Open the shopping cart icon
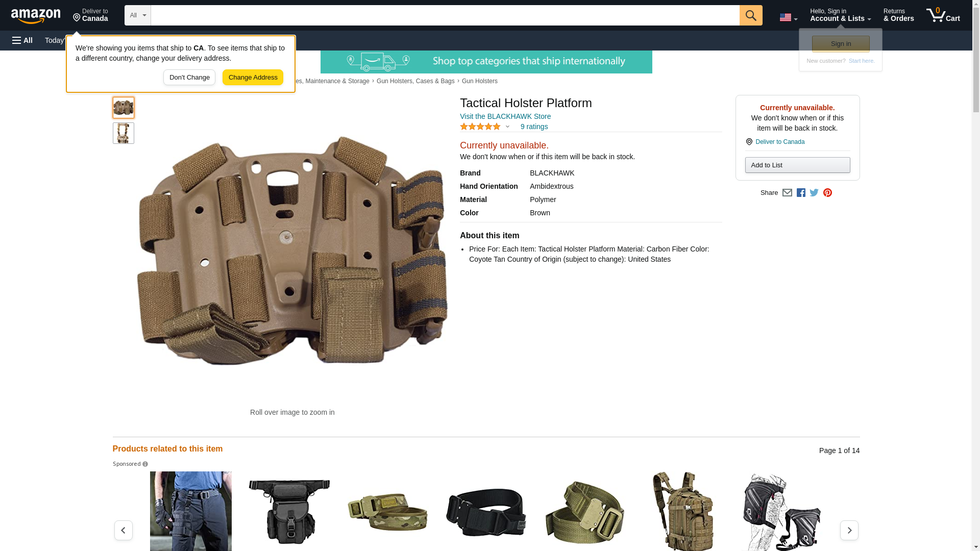 click(x=942, y=15)
